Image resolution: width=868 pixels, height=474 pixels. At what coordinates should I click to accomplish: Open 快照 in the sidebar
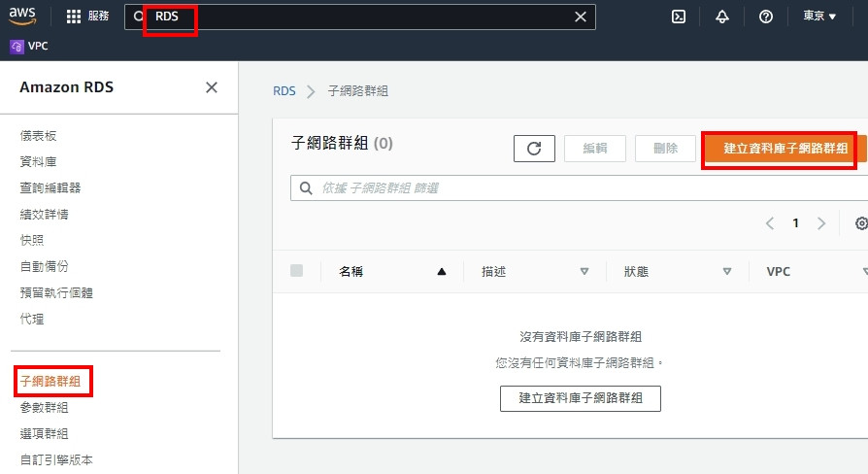tap(32, 240)
